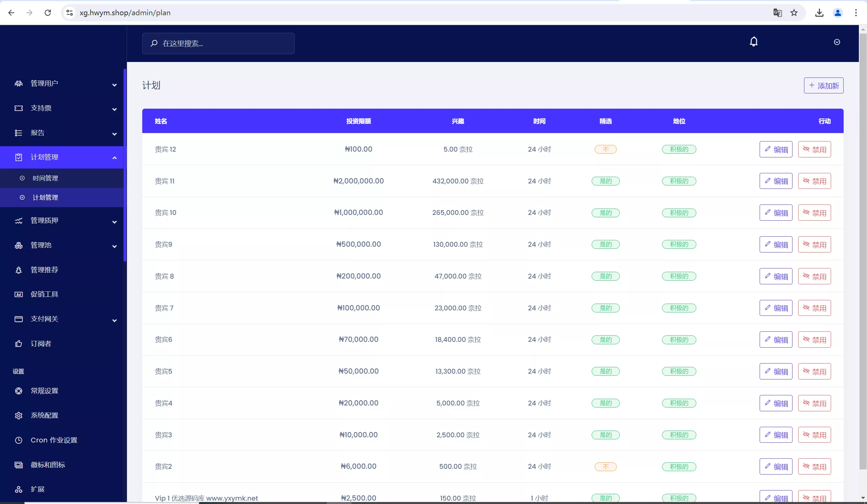Click the translate page icon in address bar
The image size is (867, 504).
pyautogui.click(x=777, y=13)
